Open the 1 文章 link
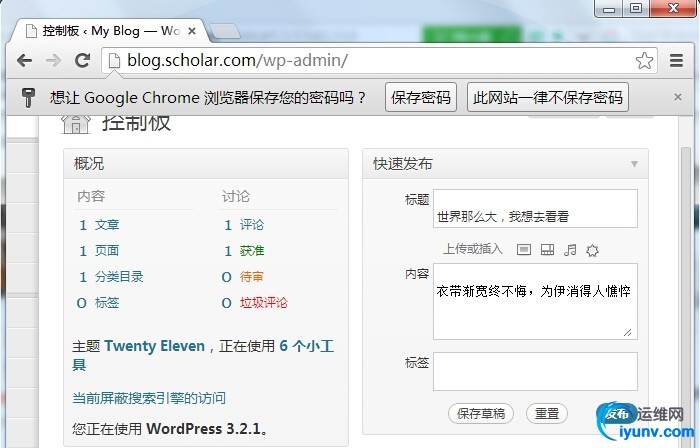This screenshot has height=448, width=700. click(x=99, y=224)
